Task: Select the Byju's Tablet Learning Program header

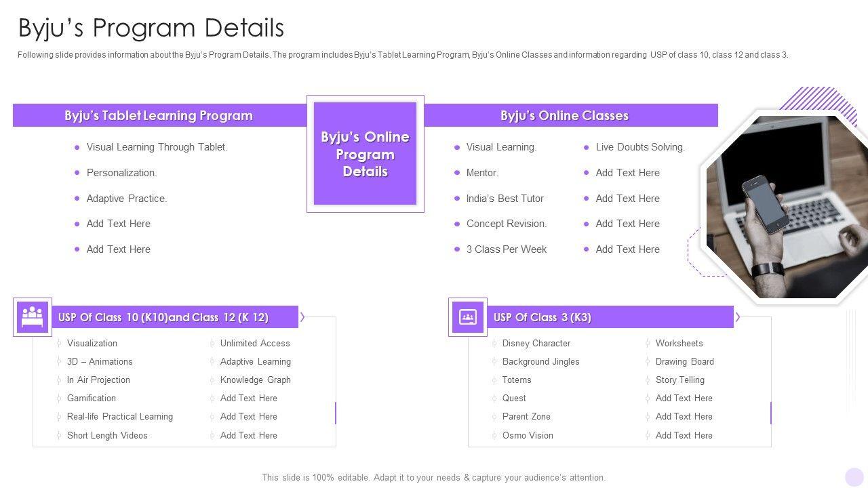Action: pos(158,115)
